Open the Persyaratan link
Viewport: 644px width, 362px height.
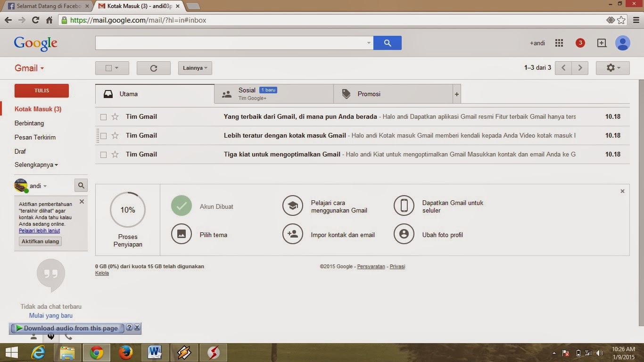(x=371, y=266)
